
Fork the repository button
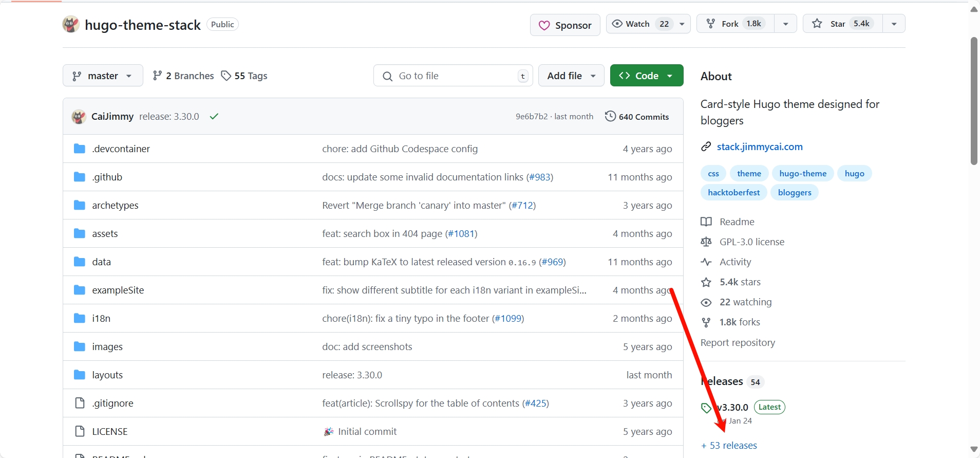pos(736,24)
